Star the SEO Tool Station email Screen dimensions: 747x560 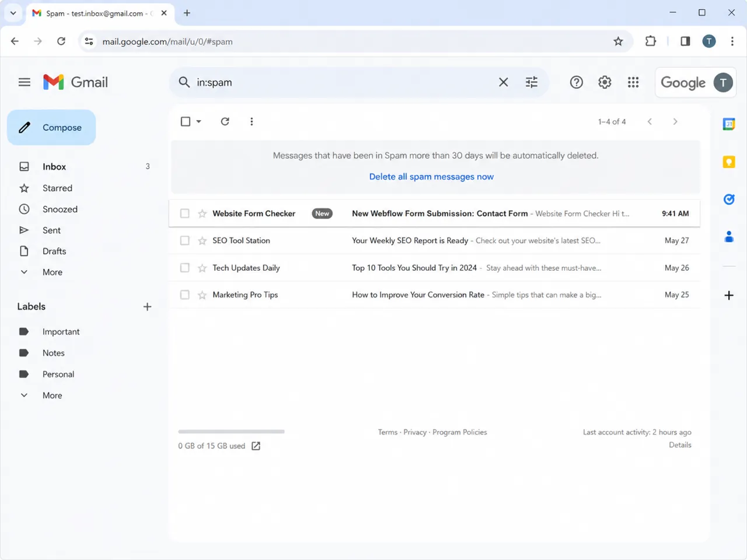click(203, 240)
